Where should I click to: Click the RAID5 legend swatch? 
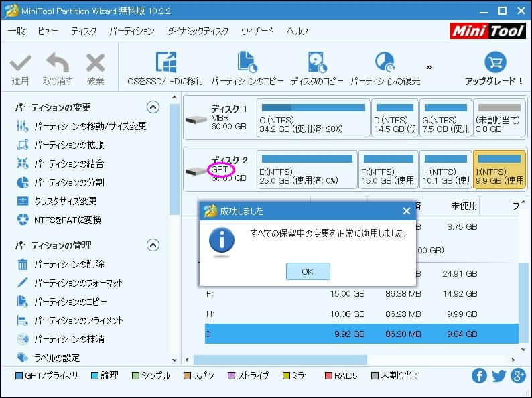point(328,376)
